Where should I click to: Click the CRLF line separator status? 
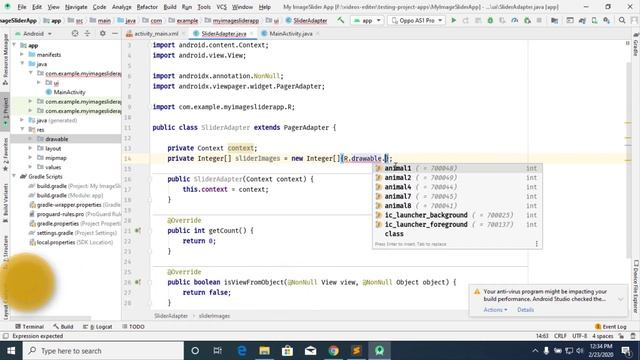(560, 336)
